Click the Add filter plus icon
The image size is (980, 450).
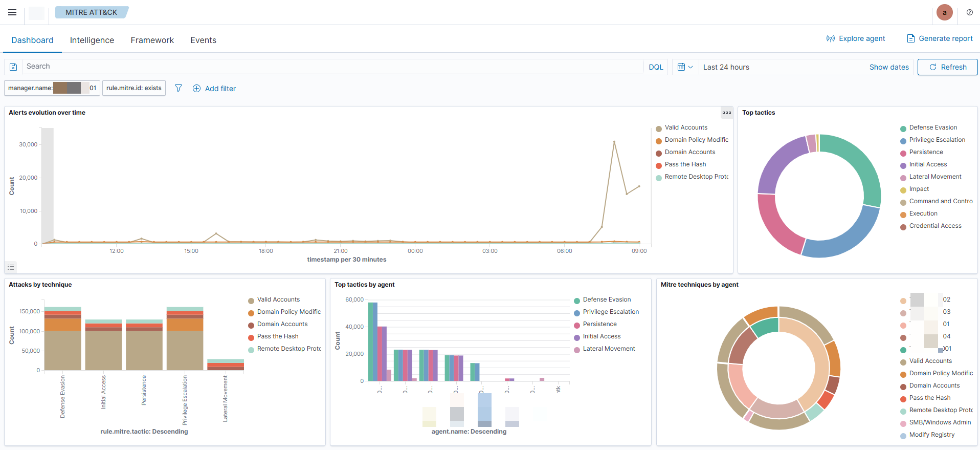(x=196, y=89)
